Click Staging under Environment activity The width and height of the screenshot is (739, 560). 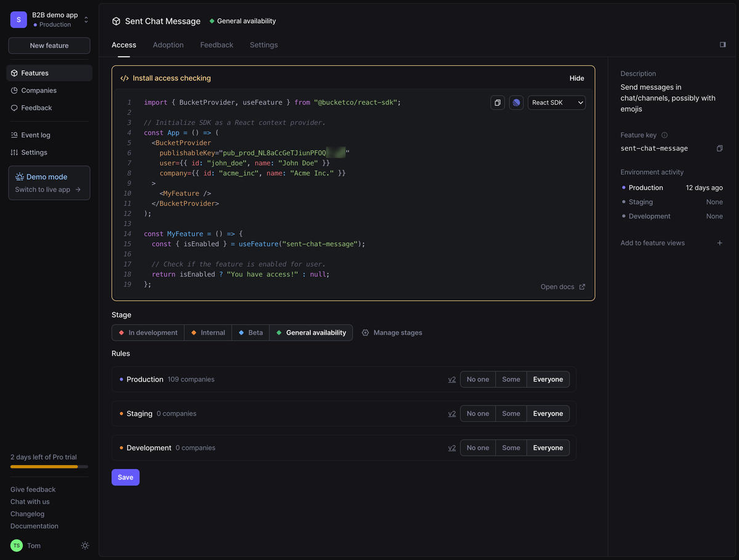click(x=640, y=202)
